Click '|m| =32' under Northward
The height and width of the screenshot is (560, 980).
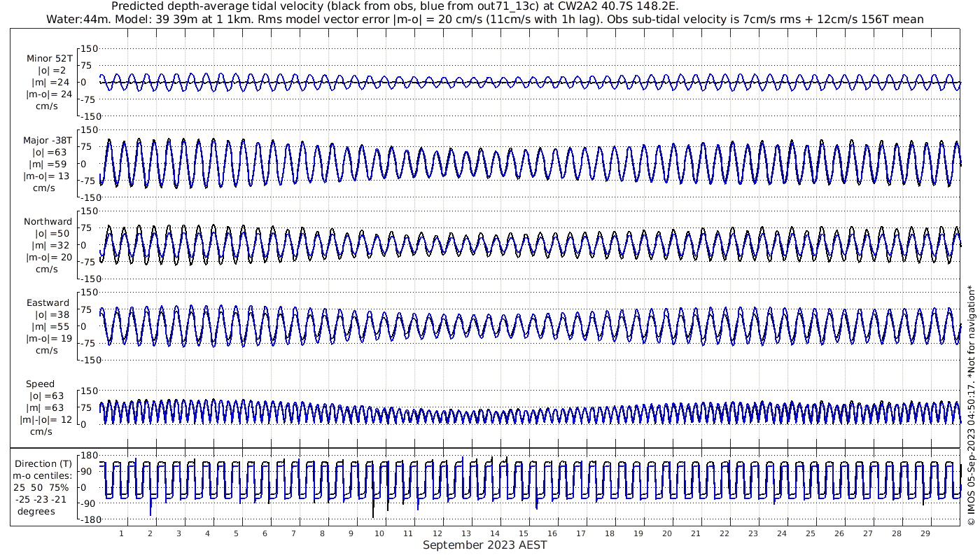pyautogui.click(x=50, y=245)
